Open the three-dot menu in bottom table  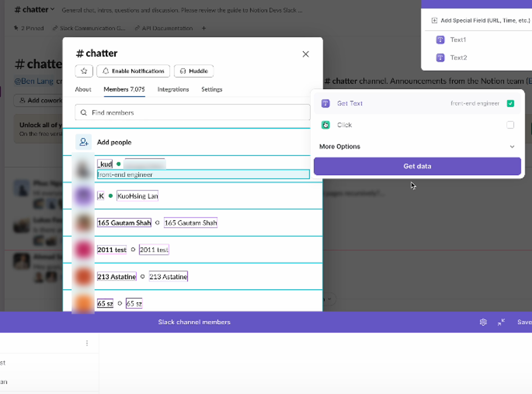(87, 343)
